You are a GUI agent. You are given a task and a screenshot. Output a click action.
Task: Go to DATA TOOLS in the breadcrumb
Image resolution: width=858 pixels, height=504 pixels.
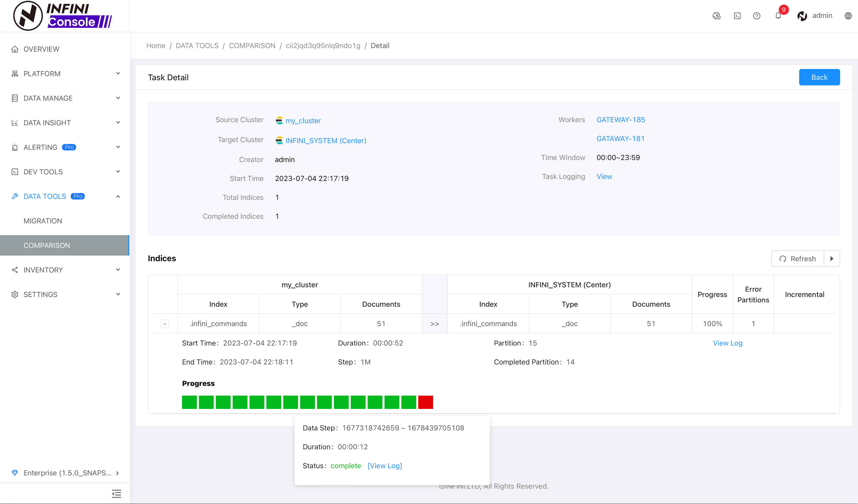pyautogui.click(x=197, y=45)
